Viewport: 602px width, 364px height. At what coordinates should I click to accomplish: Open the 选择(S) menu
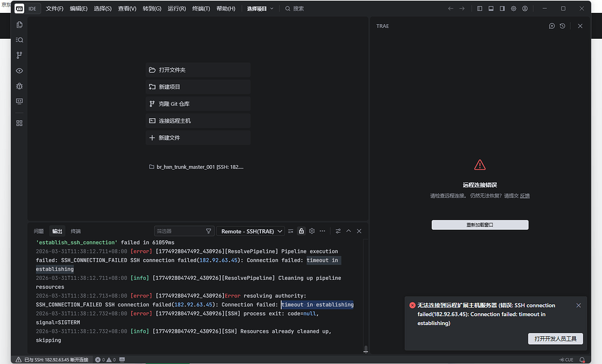102,8
